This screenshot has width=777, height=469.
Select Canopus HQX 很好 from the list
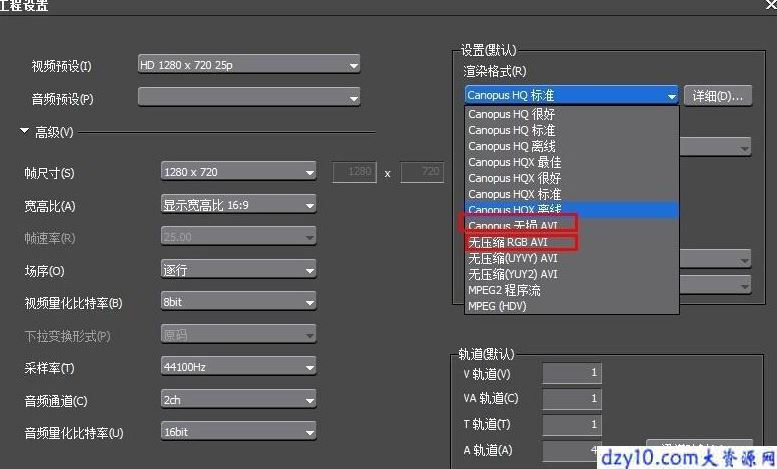[x=571, y=178]
